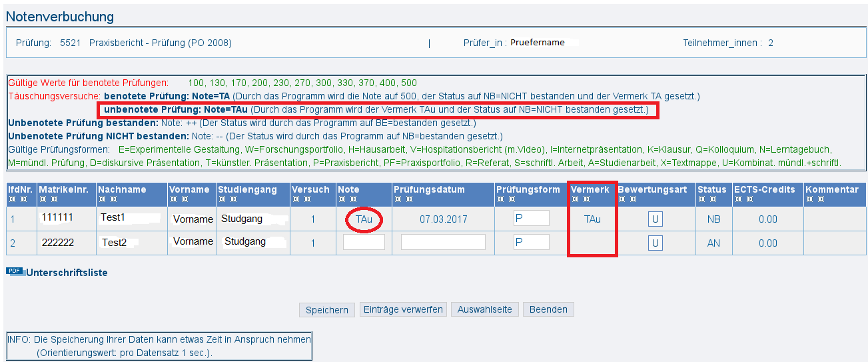Click right sort icon under Prüfungsdatum header
Viewport: 868px width, 362px height.
pyautogui.click(x=408, y=199)
